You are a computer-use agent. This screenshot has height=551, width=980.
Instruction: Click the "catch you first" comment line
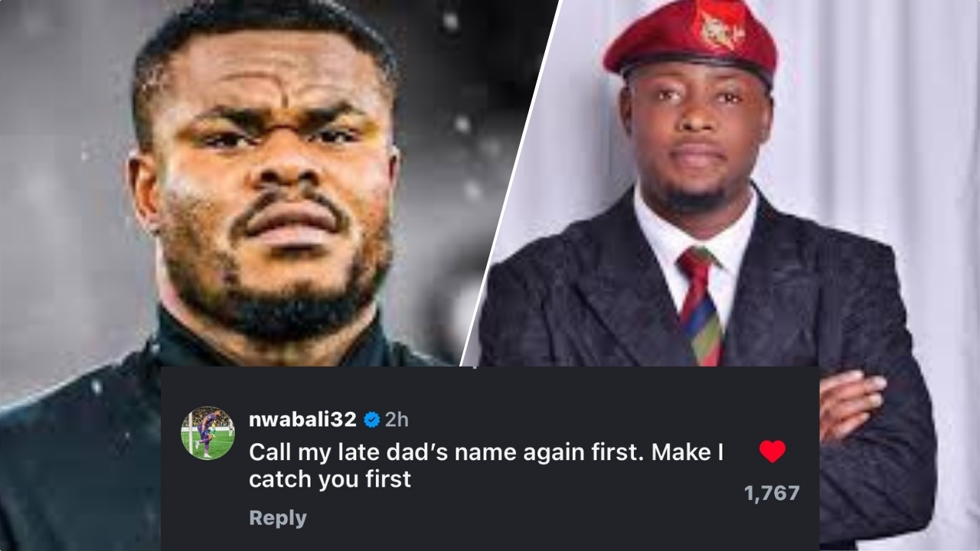point(330,479)
